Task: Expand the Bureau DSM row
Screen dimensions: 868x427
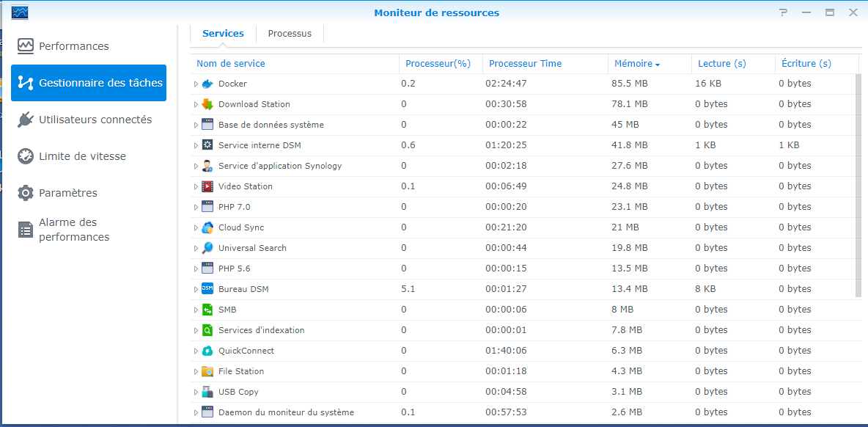Action: [x=196, y=289]
